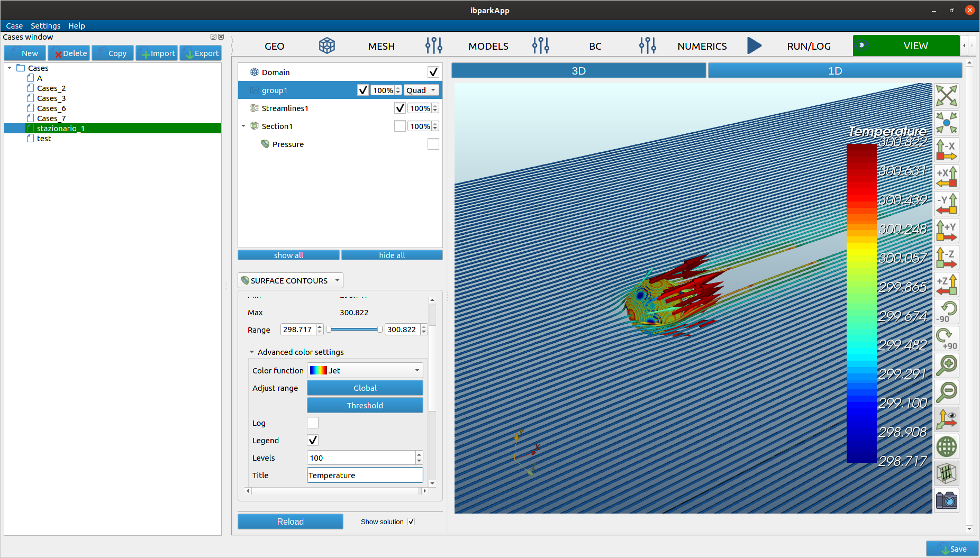This screenshot has width=980, height=558.
Task: Set view to -Z axis
Action: 946,258
